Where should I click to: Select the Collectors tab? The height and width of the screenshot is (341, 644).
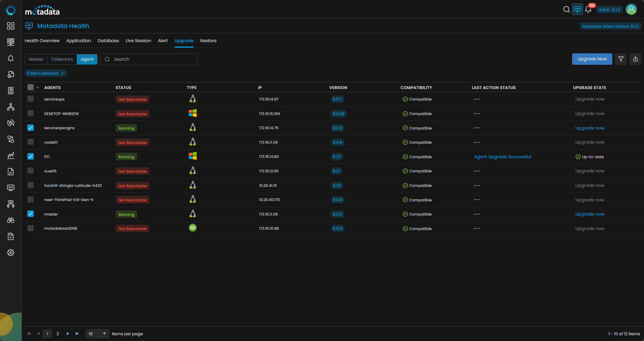tap(62, 59)
